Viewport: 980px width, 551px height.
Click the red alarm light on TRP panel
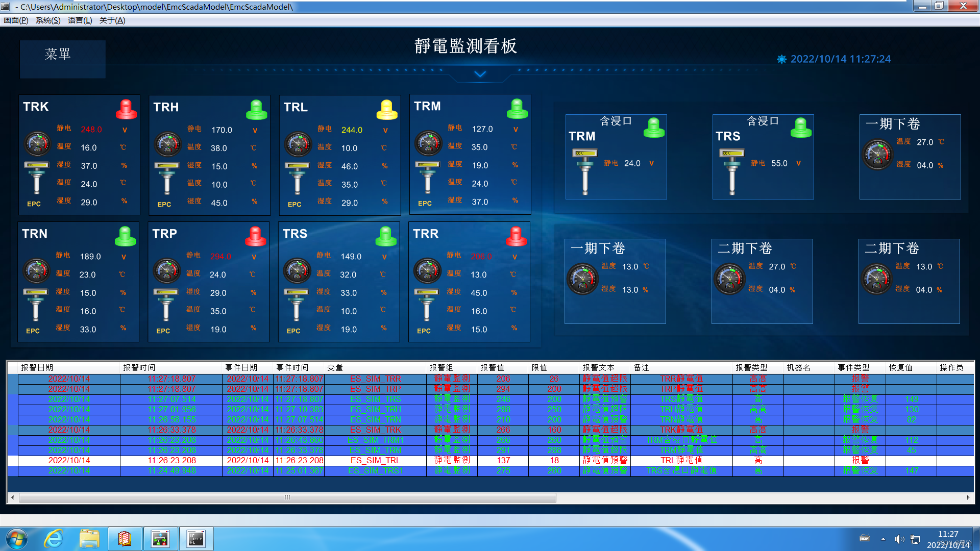tap(255, 236)
